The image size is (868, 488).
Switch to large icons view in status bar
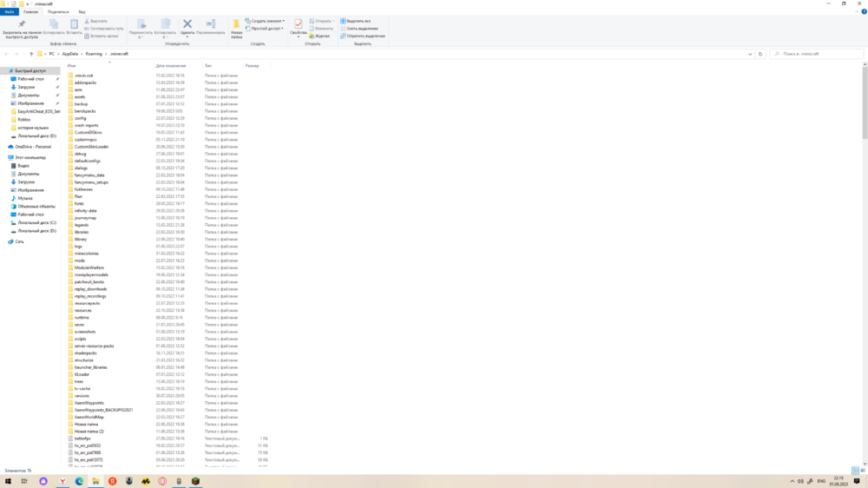tap(863, 471)
